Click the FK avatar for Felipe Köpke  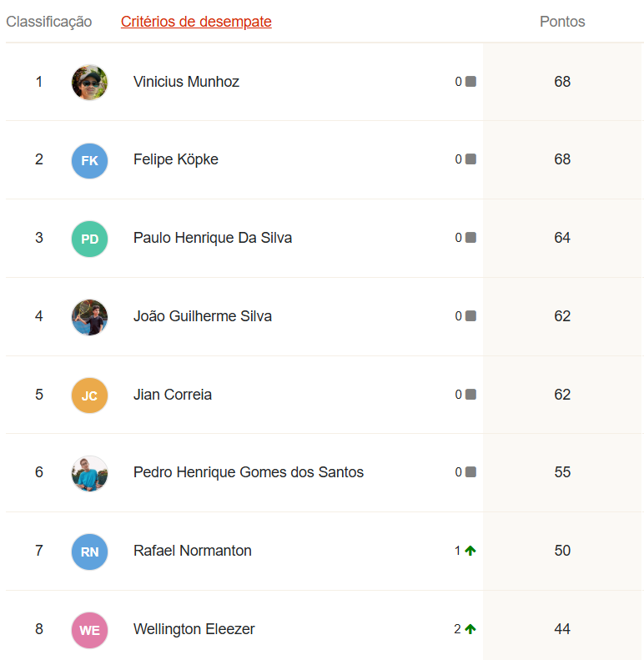(x=89, y=160)
